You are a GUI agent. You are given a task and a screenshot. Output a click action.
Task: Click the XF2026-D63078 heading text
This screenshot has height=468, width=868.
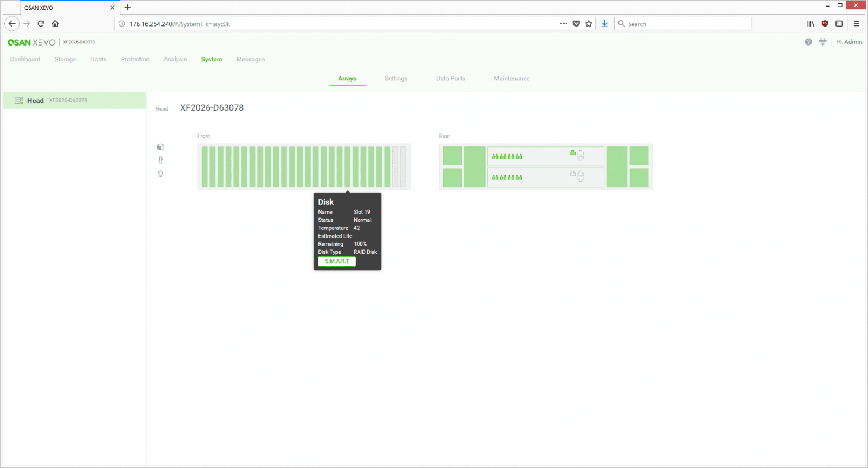point(212,108)
